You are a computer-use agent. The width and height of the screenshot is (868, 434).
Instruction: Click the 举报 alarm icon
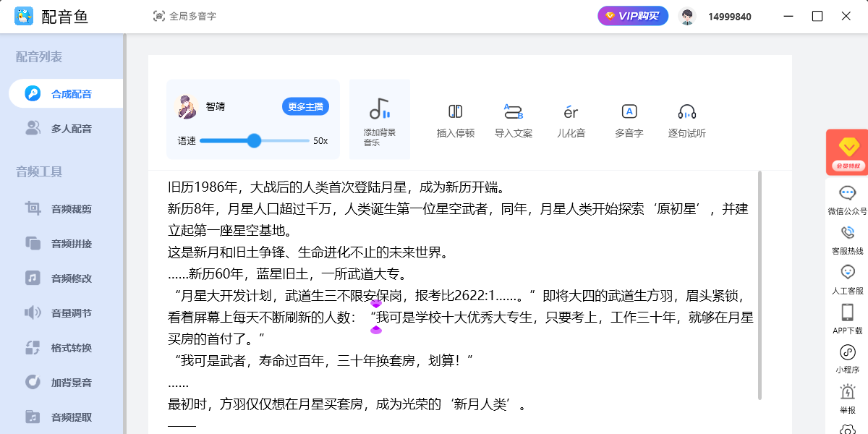pyautogui.click(x=848, y=392)
